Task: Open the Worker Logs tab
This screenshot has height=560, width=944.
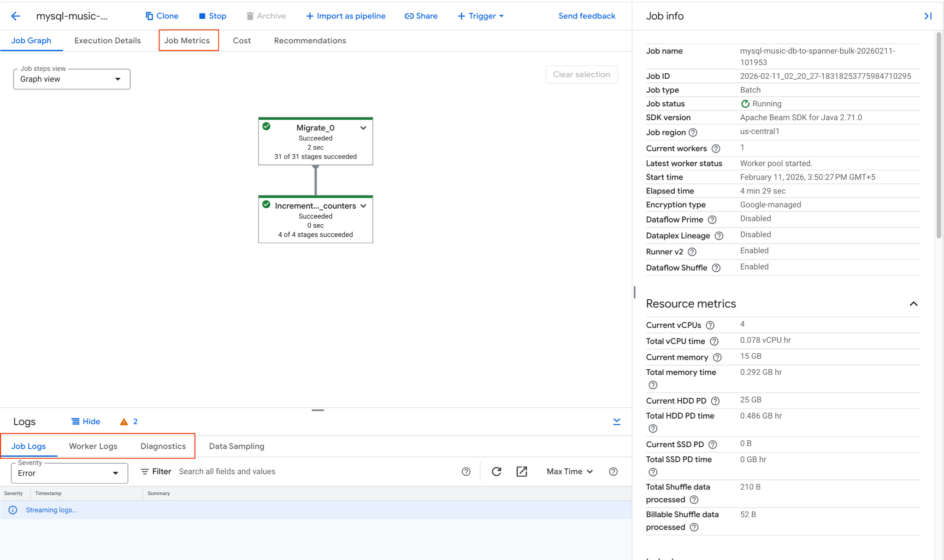Action: tap(93, 446)
